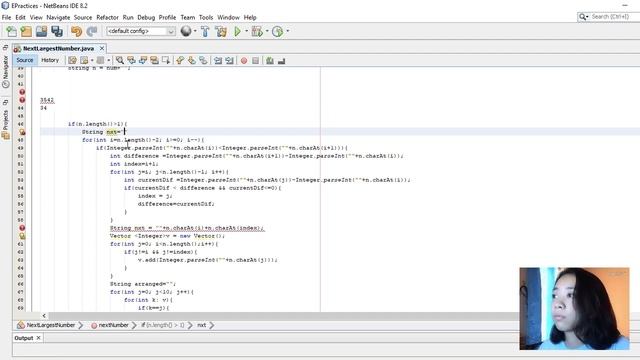Viewport: 640px width, 360px height.
Task: Click the Previous Bookmark icon
Action: click(180, 60)
